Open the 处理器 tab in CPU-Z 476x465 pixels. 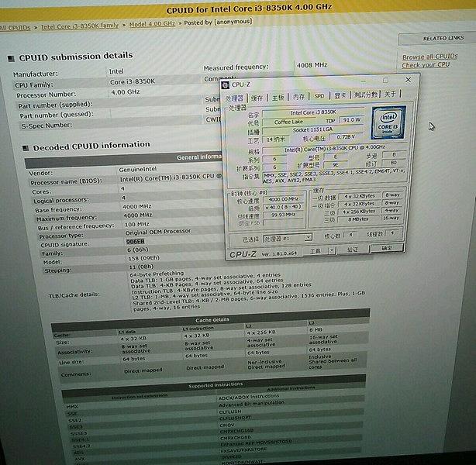pos(235,98)
